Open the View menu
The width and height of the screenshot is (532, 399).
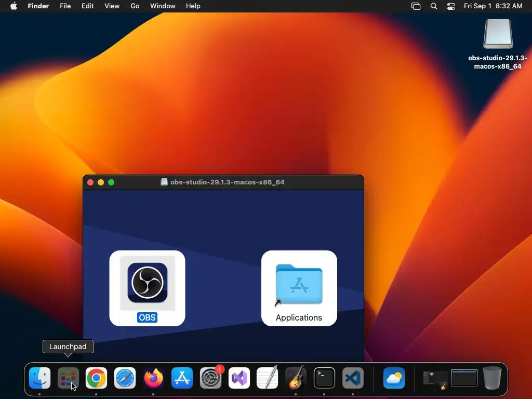click(112, 6)
